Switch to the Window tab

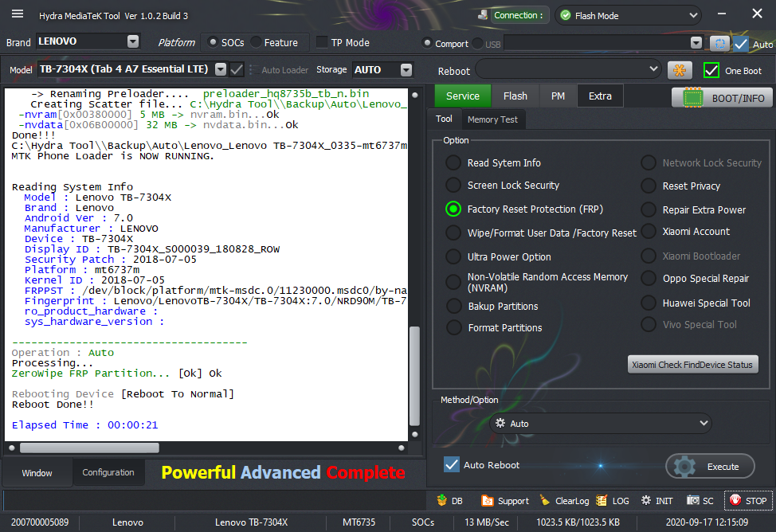37,472
